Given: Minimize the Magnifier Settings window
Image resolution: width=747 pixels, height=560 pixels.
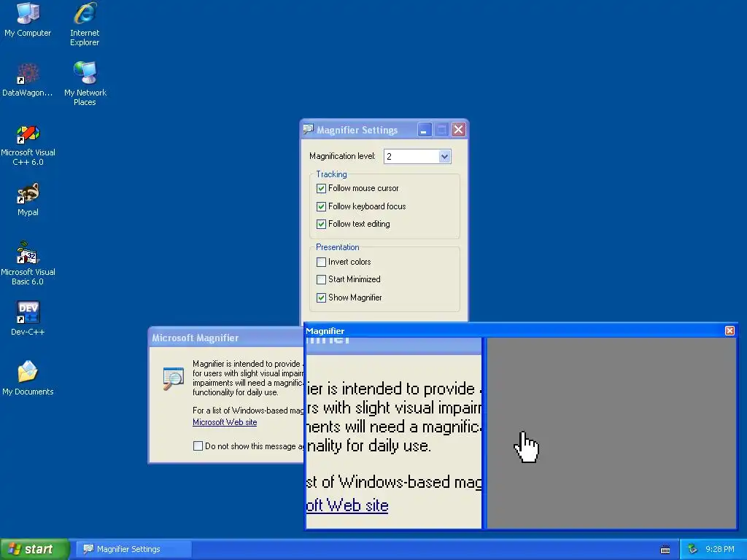Looking at the screenshot, I should [x=425, y=130].
